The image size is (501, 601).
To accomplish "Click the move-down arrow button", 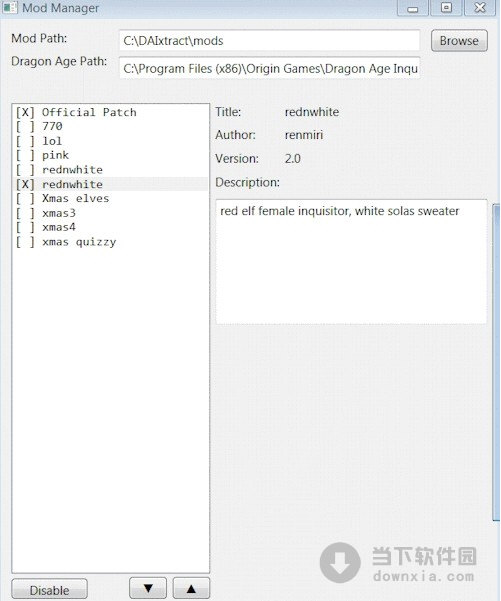I will [148, 588].
